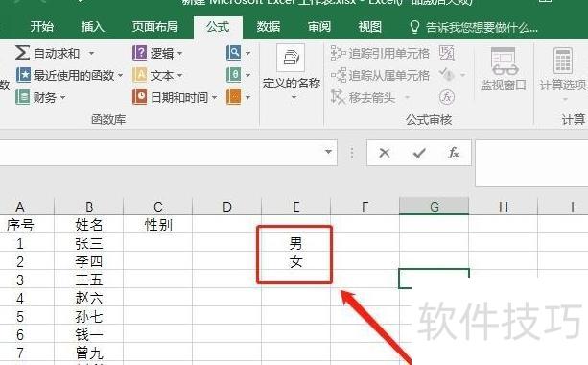588x365 pixels.
Task: Click the Evaluate Formula fx icon
Action: [447, 97]
